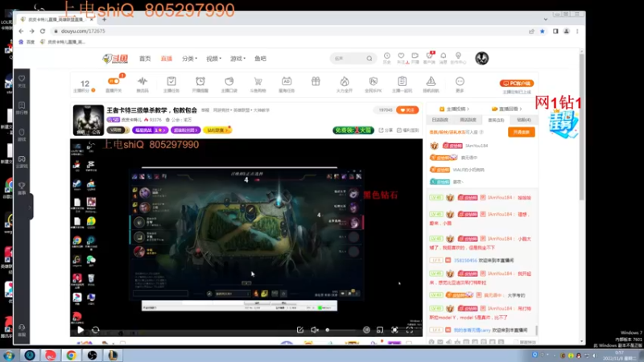Open the history clock icon

click(387, 58)
